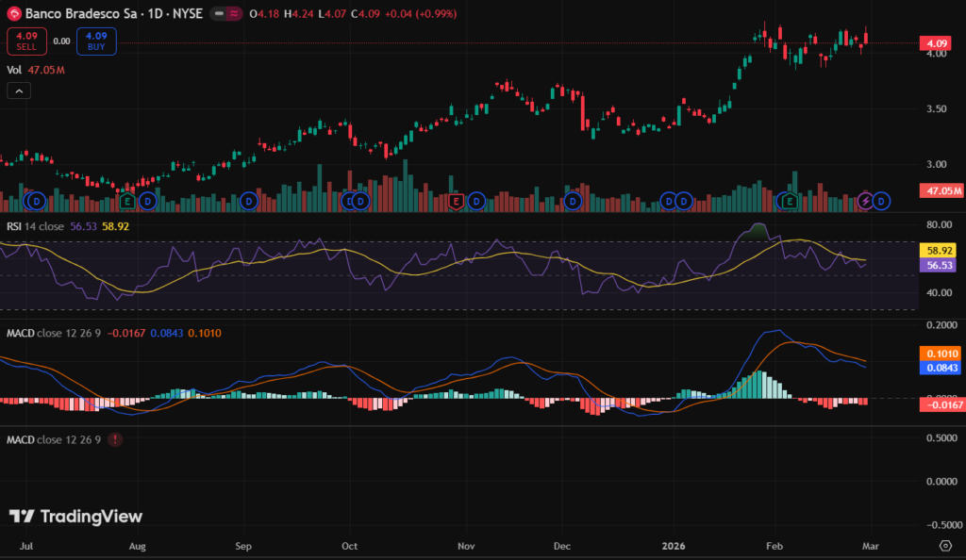Select the RSI 14 close indicator legend
Image resolution: width=966 pixels, height=560 pixels.
point(36,226)
